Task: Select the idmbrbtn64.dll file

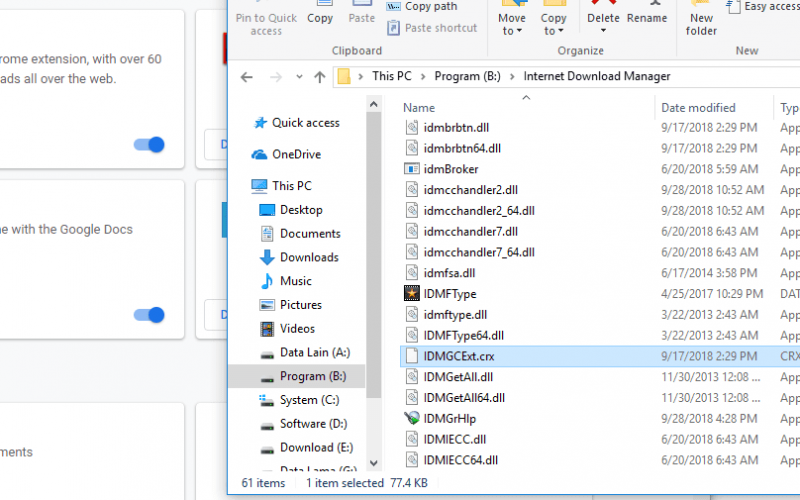Action: coord(462,148)
